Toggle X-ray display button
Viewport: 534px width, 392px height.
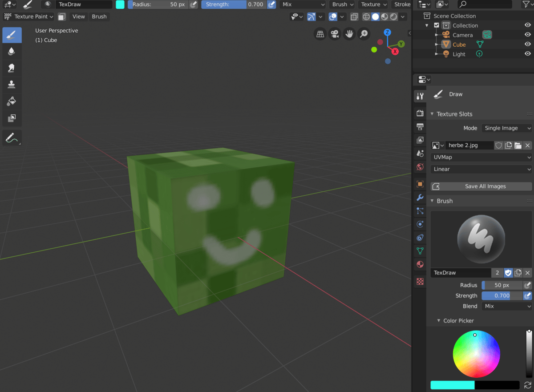pyautogui.click(x=354, y=16)
